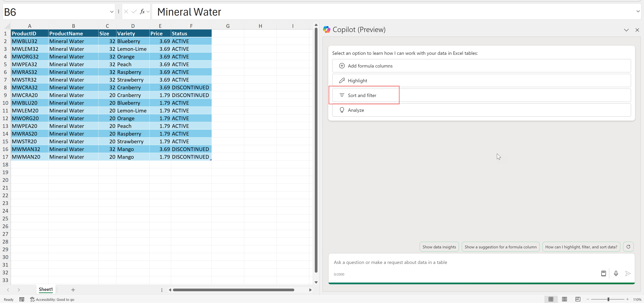
Task: Click Add formula columns option
Action: pos(370,66)
